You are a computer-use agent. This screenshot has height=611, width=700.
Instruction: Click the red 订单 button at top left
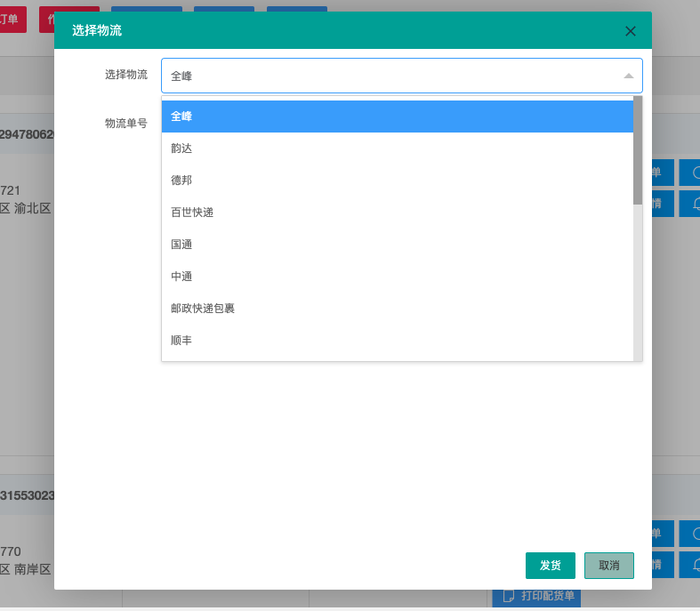[x=9, y=19]
